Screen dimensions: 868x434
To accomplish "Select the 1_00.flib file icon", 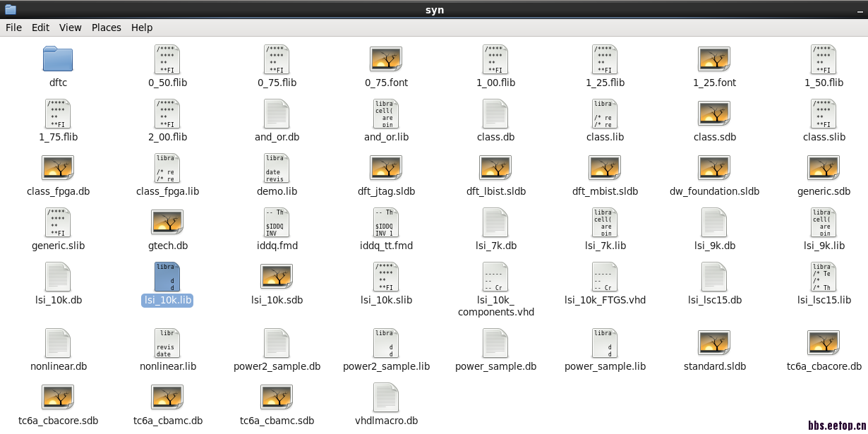I will (x=495, y=59).
